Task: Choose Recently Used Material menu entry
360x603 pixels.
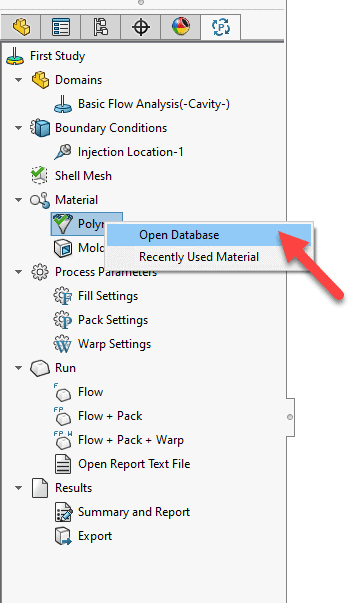Action: click(209, 257)
